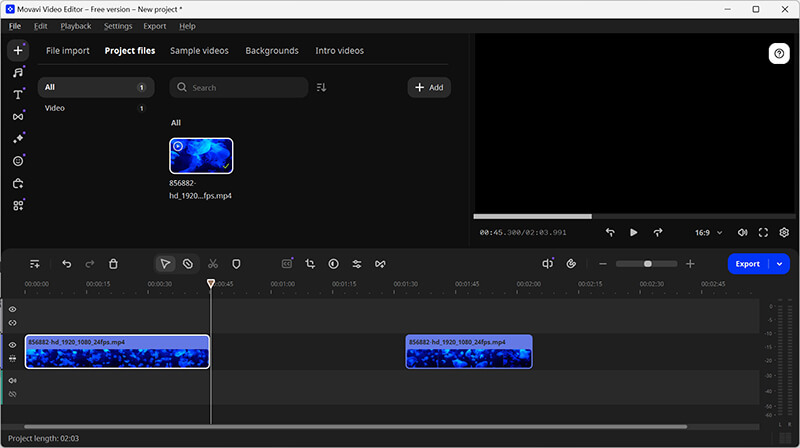Enter fullscreen preview mode

[763, 232]
